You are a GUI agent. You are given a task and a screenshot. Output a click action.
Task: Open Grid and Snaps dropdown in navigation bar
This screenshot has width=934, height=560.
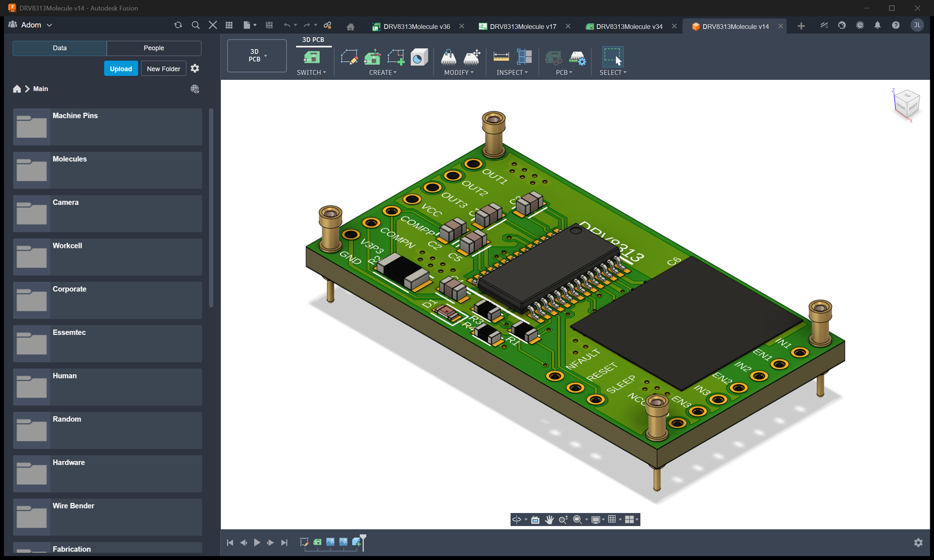[614, 519]
